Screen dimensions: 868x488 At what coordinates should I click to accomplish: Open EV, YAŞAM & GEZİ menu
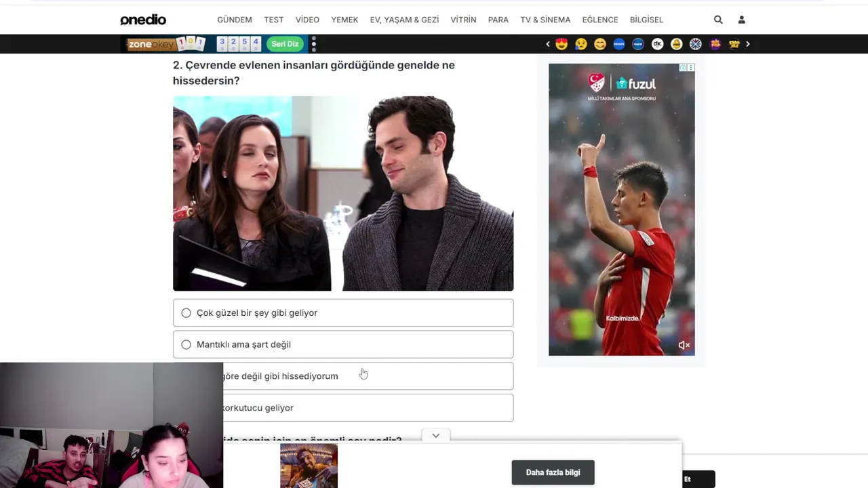point(404,20)
